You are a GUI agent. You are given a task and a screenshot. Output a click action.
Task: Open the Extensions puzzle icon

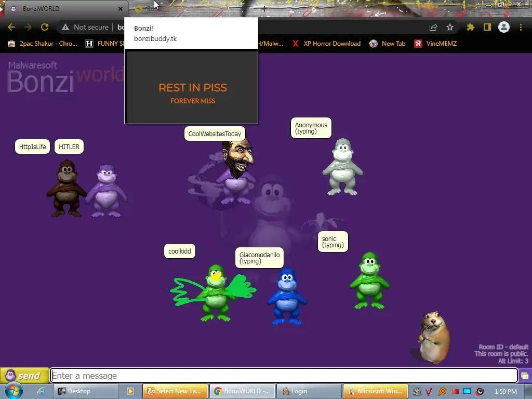point(470,27)
